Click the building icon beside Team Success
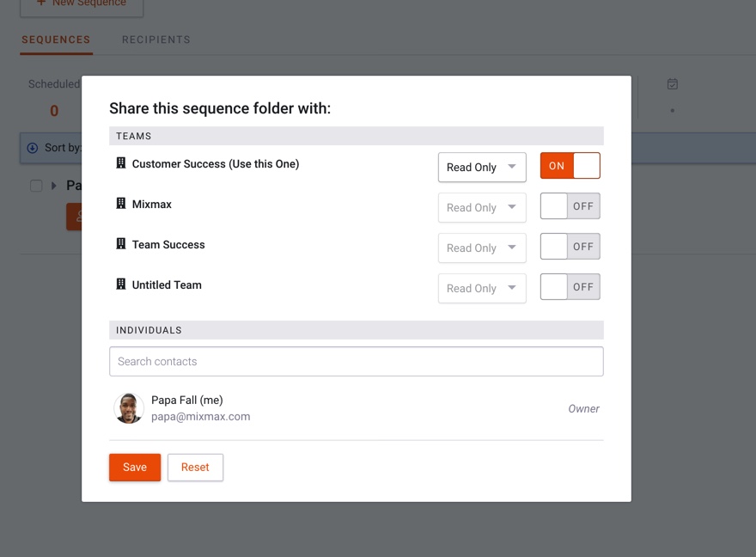 tap(121, 244)
